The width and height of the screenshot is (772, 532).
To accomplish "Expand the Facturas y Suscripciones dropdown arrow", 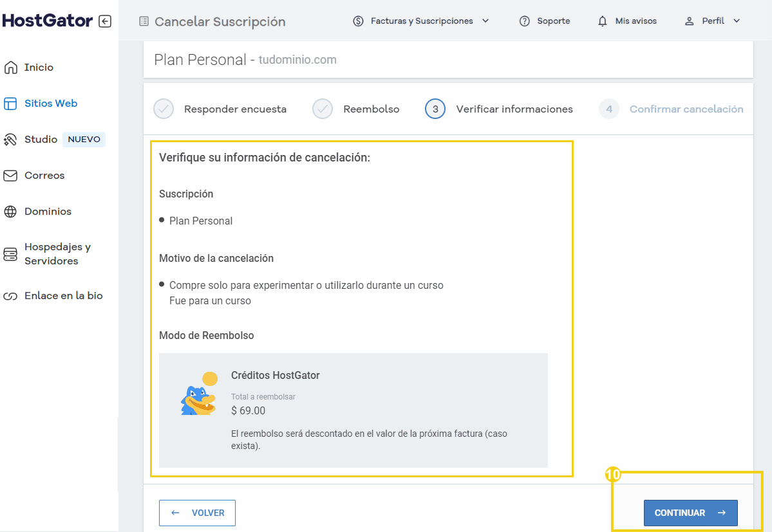I will click(485, 21).
